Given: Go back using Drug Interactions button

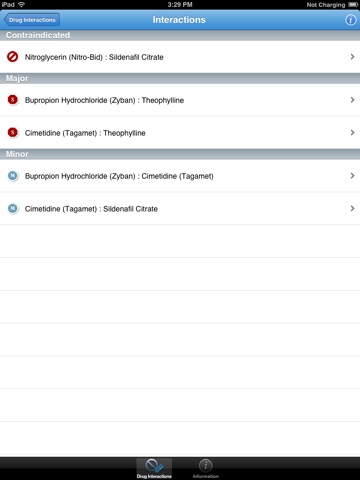Looking at the screenshot, I should (x=32, y=20).
